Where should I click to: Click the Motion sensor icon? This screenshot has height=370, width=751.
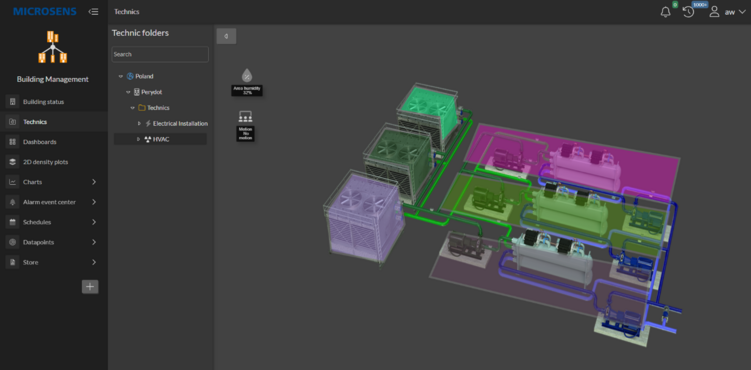click(245, 116)
